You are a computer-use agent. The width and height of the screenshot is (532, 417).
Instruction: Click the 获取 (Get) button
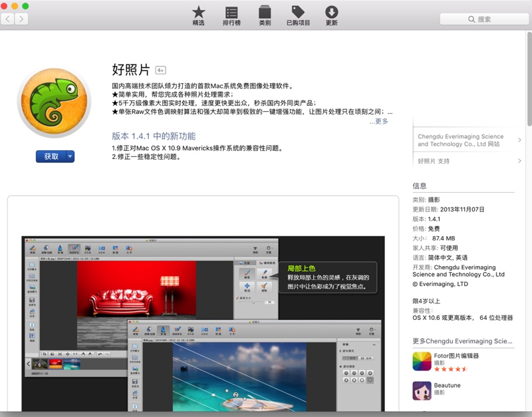coord(51,156)
